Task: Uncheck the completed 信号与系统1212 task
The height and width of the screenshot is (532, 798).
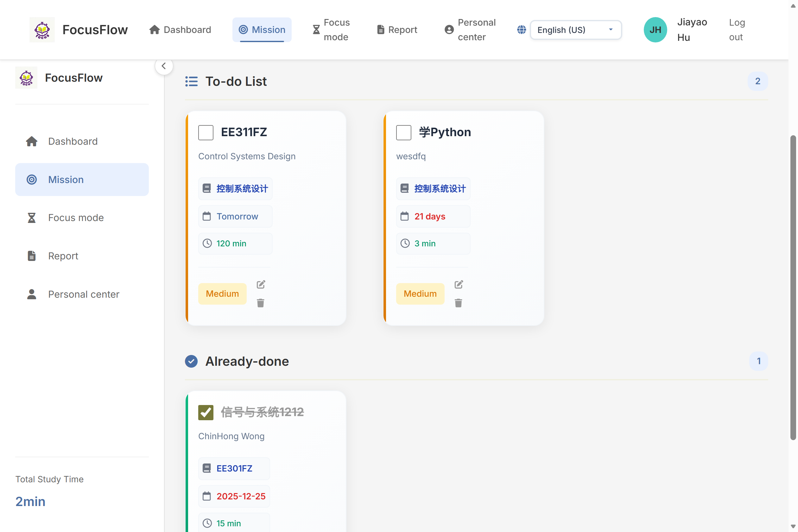Action: pyautogui.click(x=206, y=412)
